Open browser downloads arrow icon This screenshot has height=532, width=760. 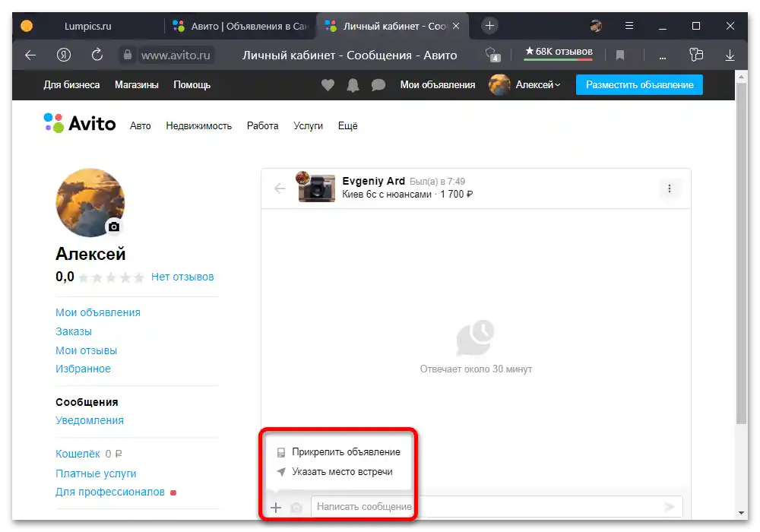coord(730,55)
